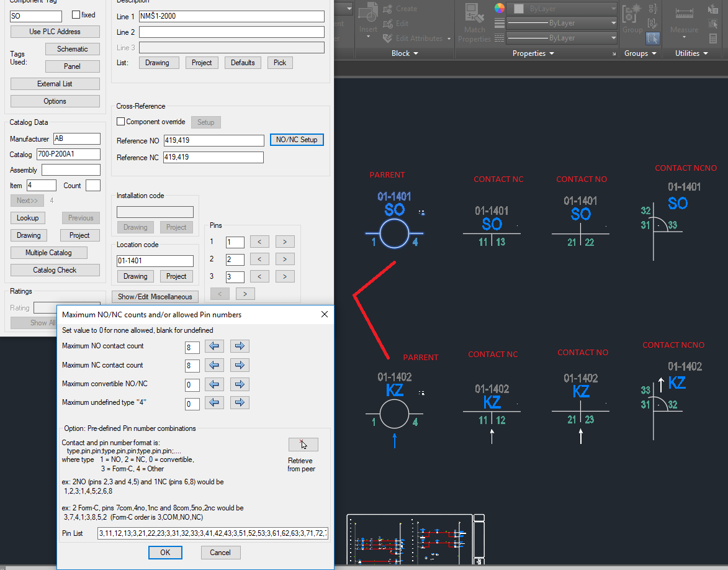
Task: Click the Pin List input field
Action: [x=213, y=533]
